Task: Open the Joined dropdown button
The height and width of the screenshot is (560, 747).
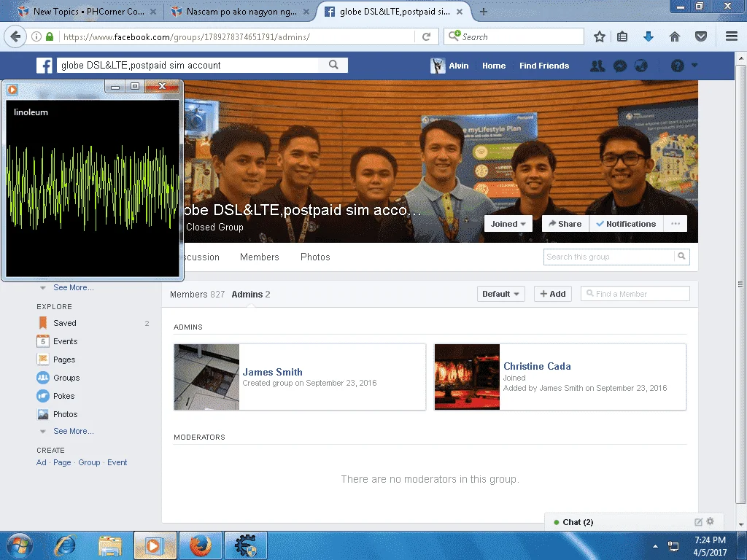Action: coord(508,224)
